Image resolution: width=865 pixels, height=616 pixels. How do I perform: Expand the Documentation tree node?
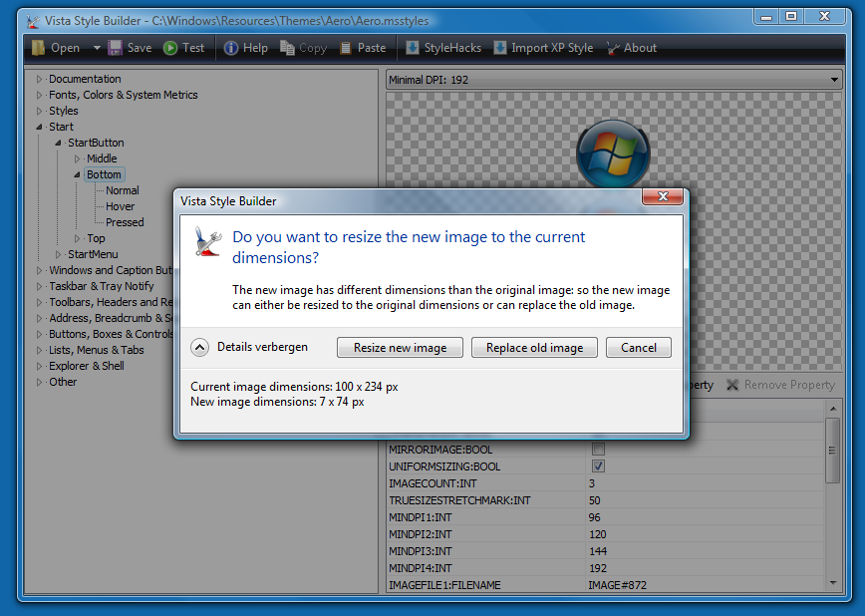click(x=40, y=79)
